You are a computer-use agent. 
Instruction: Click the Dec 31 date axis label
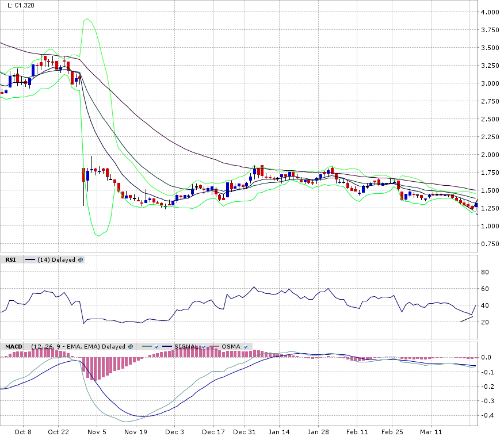click(x=245, y=431)
